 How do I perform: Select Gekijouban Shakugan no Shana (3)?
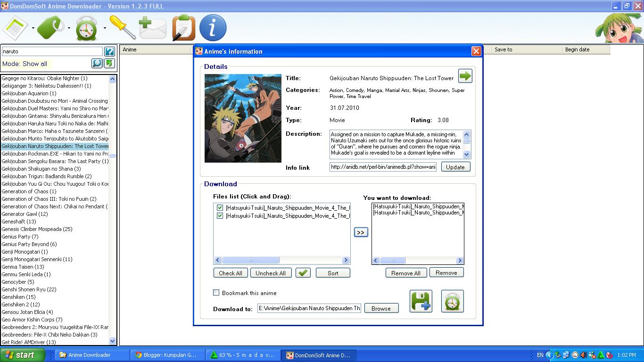pyautogui.click(x=55, y=169)
